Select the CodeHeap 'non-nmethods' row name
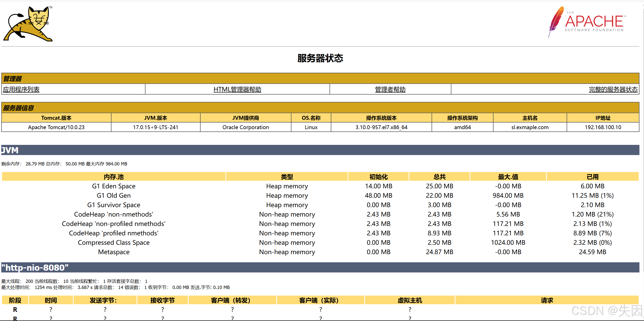644x321 pixels. point(114,214)
